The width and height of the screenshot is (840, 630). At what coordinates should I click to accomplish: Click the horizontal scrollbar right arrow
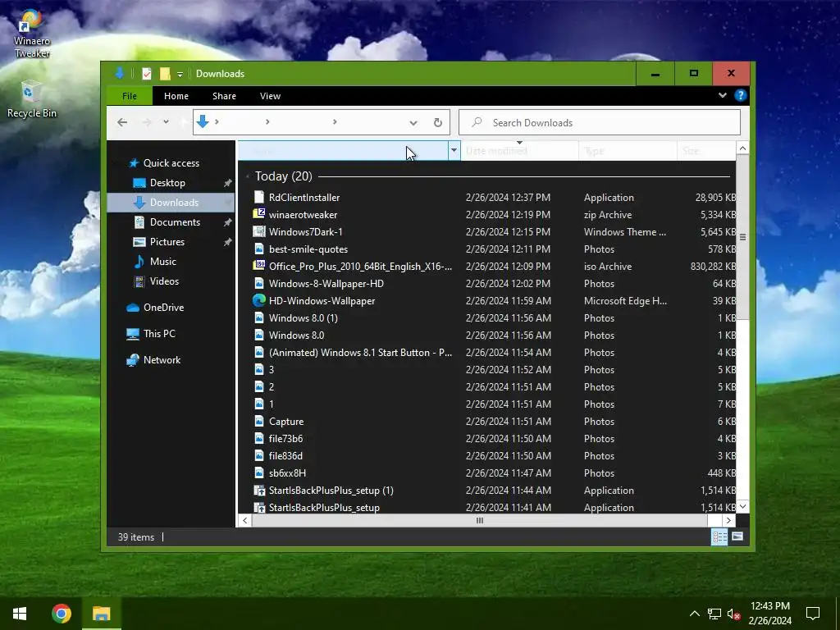728,520
